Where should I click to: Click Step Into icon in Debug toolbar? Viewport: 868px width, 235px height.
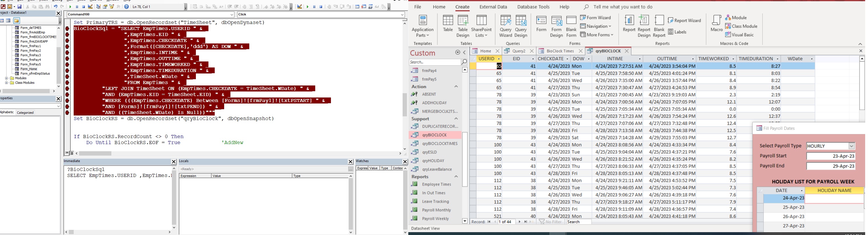(336, 7)
